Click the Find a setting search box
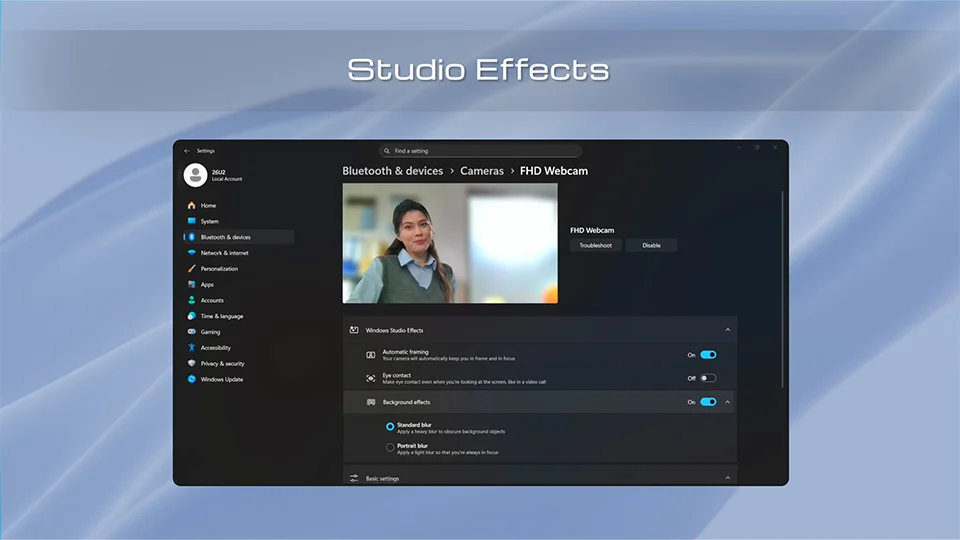The width and height of the screenshot is (960, 540). coord(481,151)
